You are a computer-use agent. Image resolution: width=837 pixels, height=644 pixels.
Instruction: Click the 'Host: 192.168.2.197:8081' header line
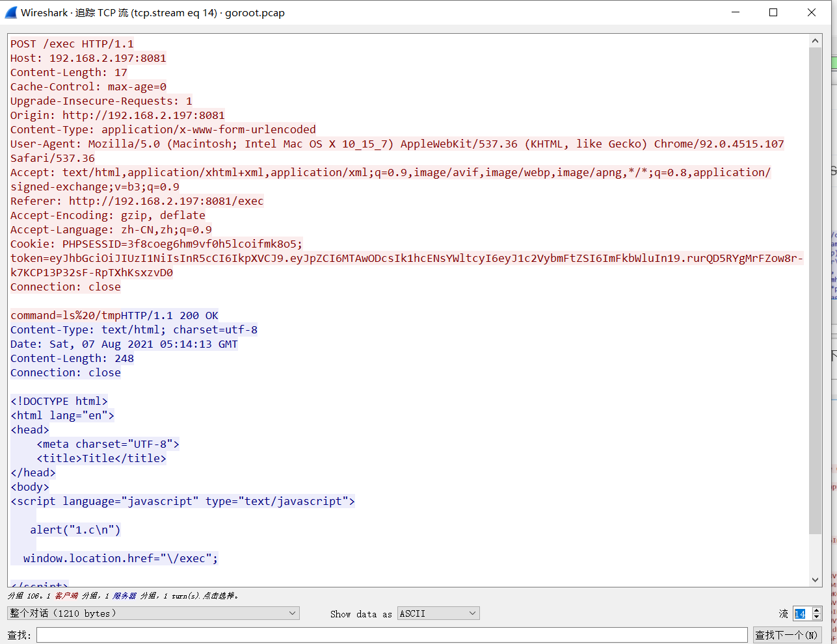click(88, 58)
